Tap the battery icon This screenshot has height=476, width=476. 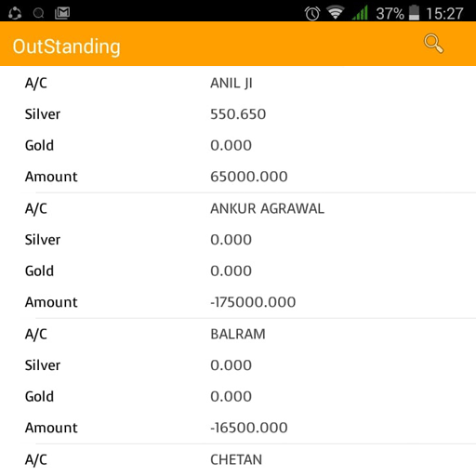point(414,13)
